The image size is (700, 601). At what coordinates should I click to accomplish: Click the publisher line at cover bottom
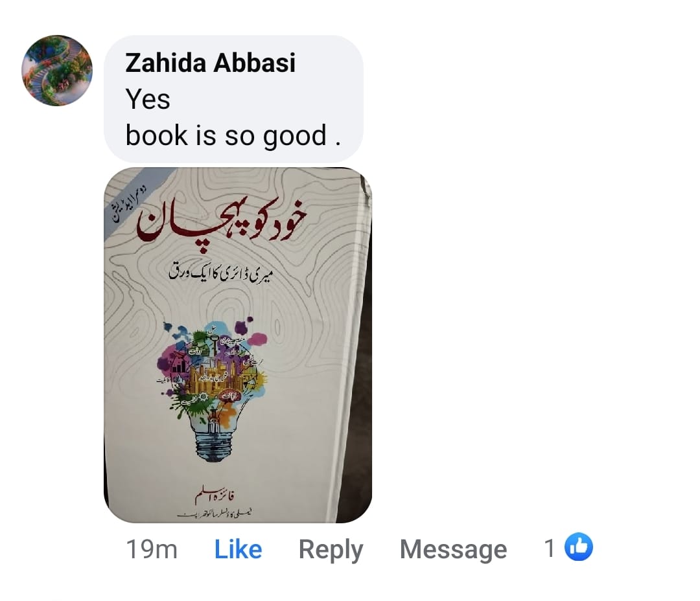[215, 514]
